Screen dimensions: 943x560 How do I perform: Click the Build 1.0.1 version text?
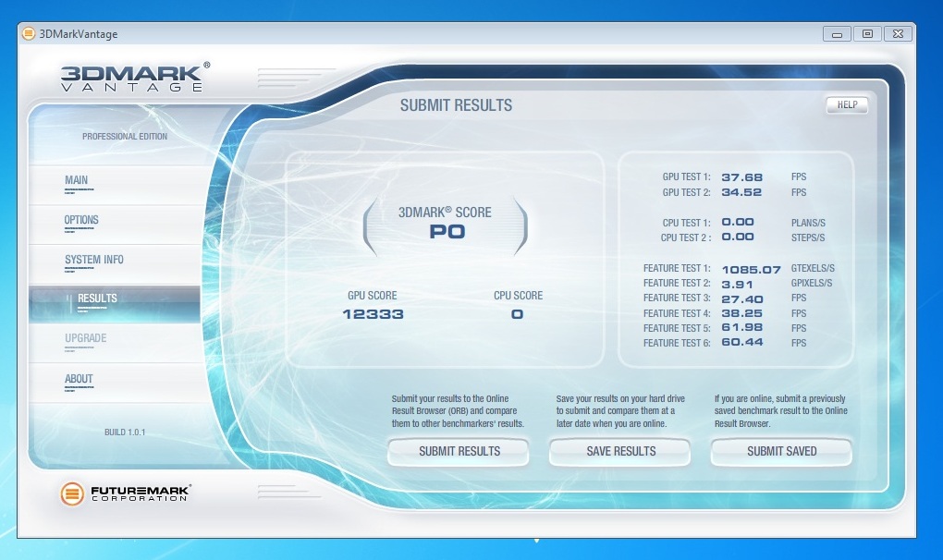pyautogui.click(x=125, y=432)
